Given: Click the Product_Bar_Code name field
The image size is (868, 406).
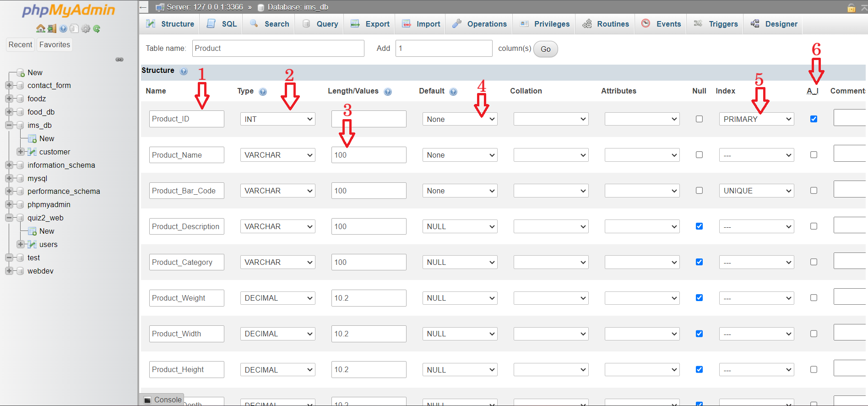Looking at the screenshot, I should (x=187, y=191).
